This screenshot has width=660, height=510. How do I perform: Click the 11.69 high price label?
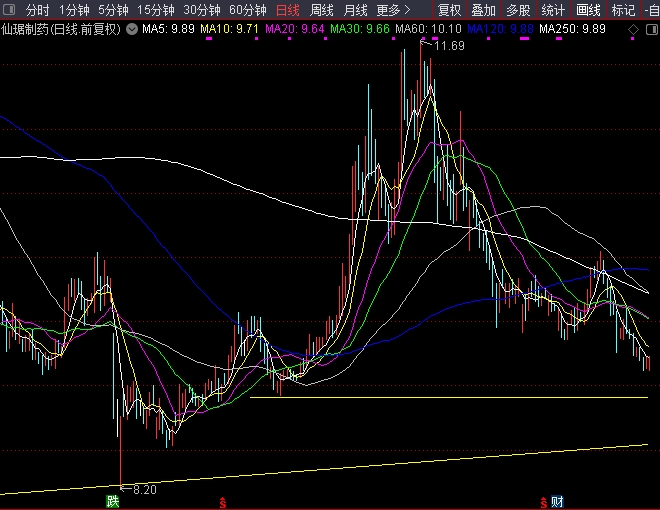(x=449, y=45)
